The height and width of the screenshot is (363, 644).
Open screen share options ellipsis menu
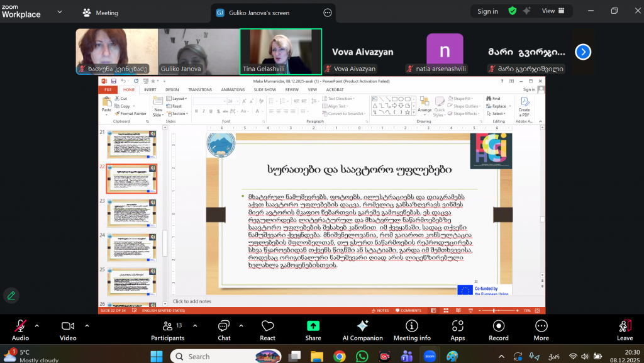pos(327,13)
